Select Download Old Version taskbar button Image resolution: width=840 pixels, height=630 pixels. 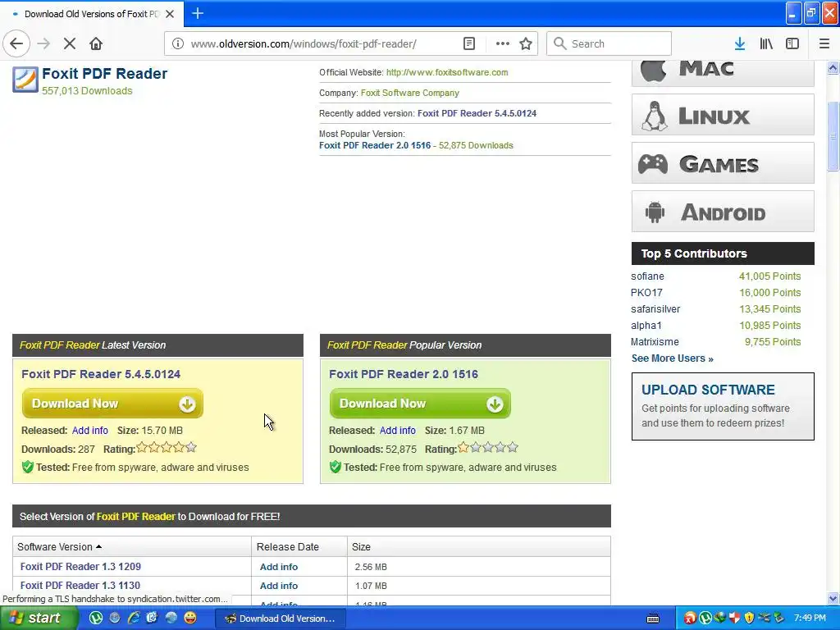point(281,619)
